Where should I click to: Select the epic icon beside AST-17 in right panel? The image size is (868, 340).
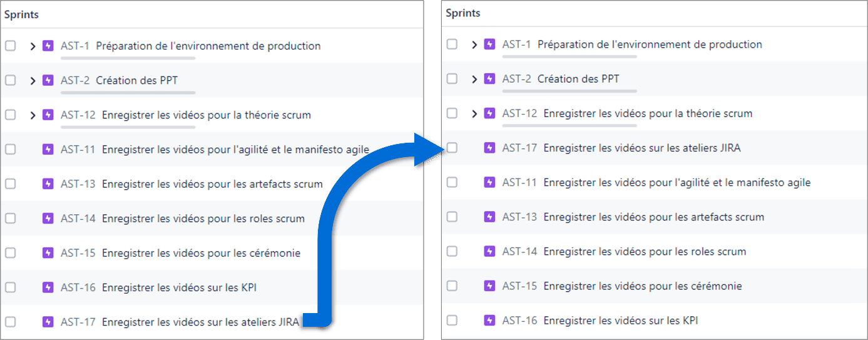pos(490,148)
